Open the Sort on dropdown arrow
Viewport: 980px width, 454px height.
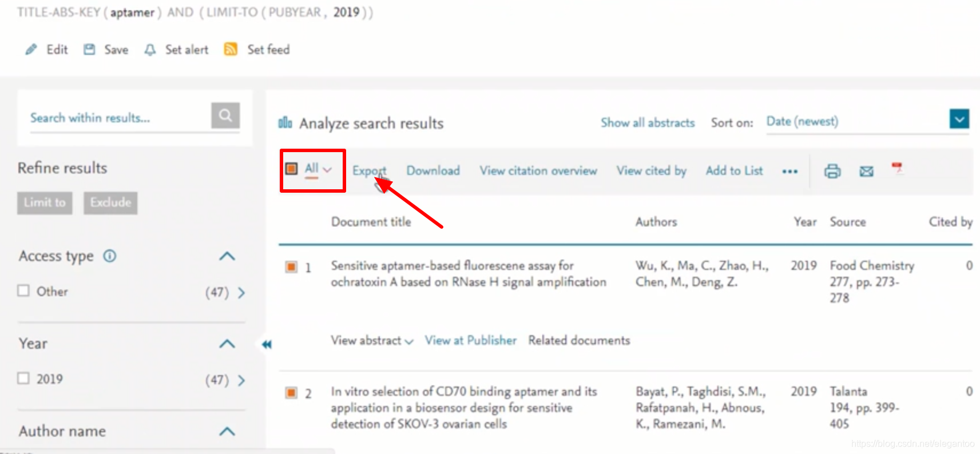959,119
